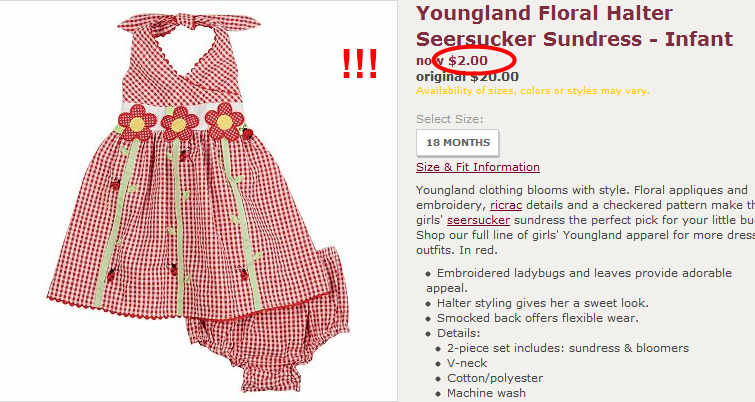
Task: Click the Cotton/polyester bullet item
Action: (495, 378)
